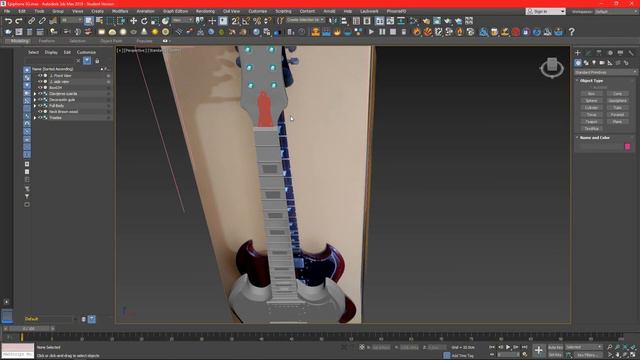Click the Mirror tool icon
Screen dimensions: 640x360
point(333,21)
